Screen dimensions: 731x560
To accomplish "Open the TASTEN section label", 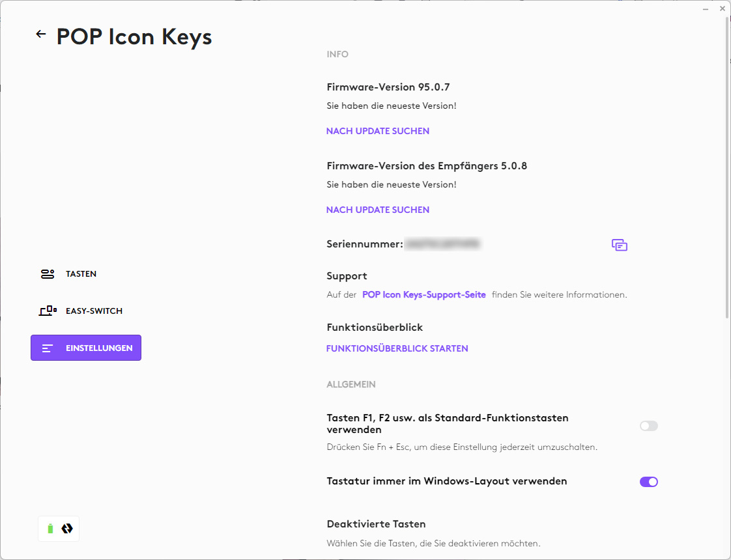I will 81,274.
